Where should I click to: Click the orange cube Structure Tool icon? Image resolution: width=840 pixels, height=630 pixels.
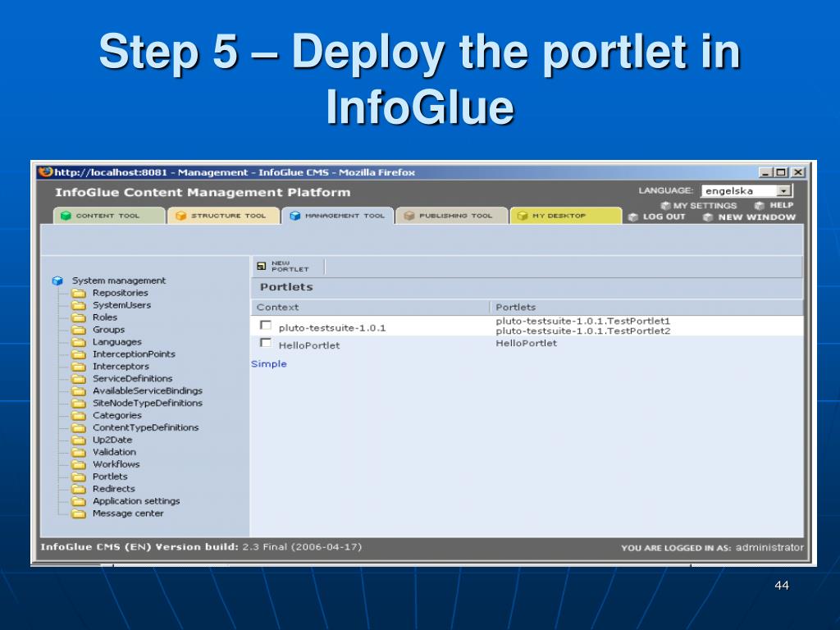181,216
